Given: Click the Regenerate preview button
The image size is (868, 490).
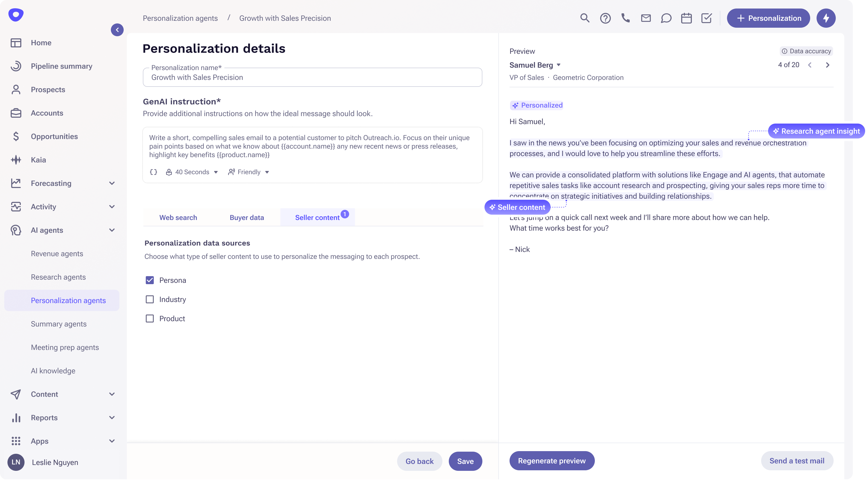Looking at the screenshot, I should (x=552, y=461).
